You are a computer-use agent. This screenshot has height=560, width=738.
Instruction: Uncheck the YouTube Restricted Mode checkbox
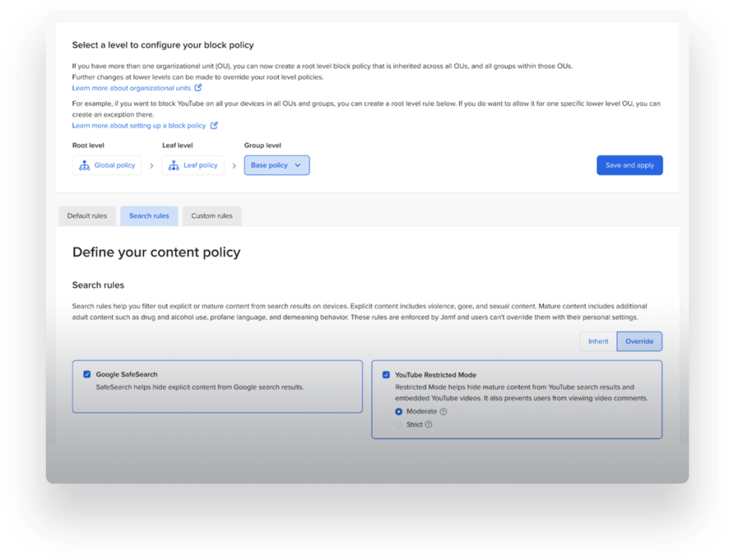tap(386, 375)
